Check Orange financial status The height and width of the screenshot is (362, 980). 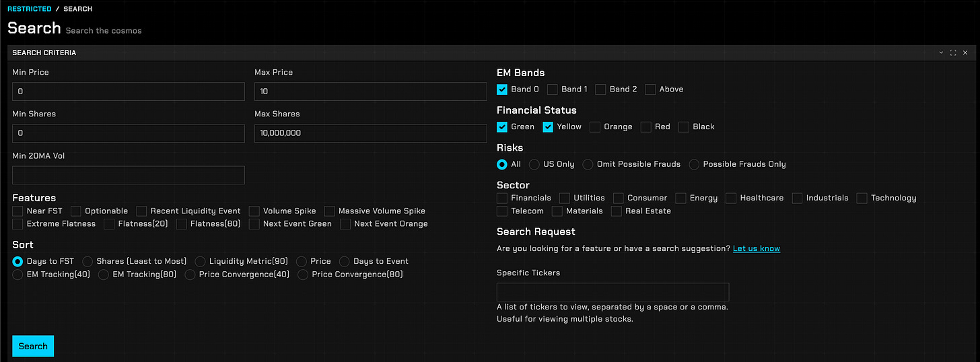click(x=595, y=127)
